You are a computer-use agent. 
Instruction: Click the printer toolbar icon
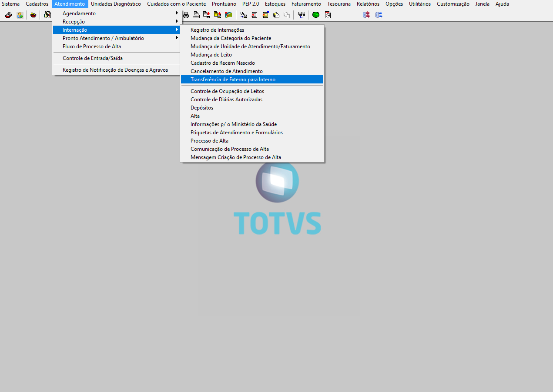click(196, 15)
